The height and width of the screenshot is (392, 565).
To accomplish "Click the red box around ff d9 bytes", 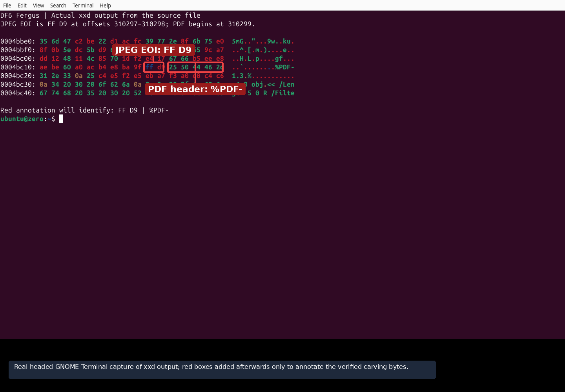I will pyautogui.click(x=154, y=67).
